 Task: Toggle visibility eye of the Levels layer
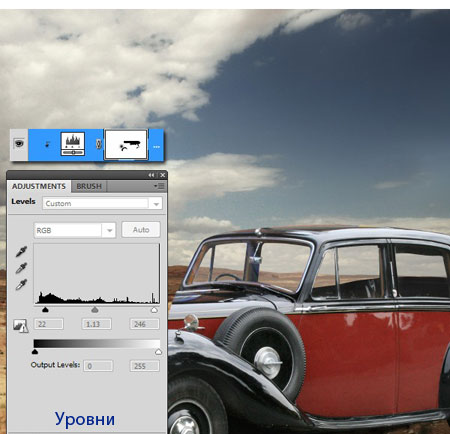click(x=19, y=144)
